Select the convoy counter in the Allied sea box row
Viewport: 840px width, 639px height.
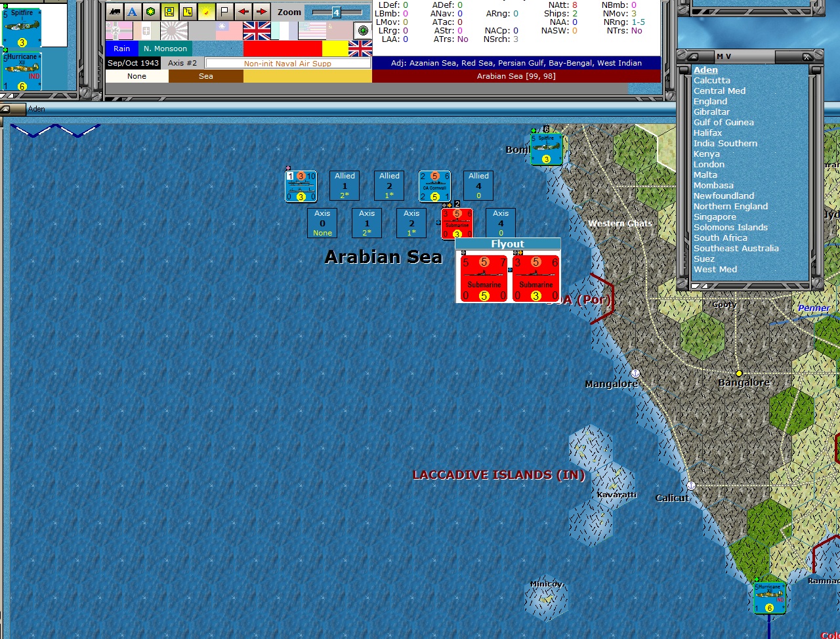(301, 186)
